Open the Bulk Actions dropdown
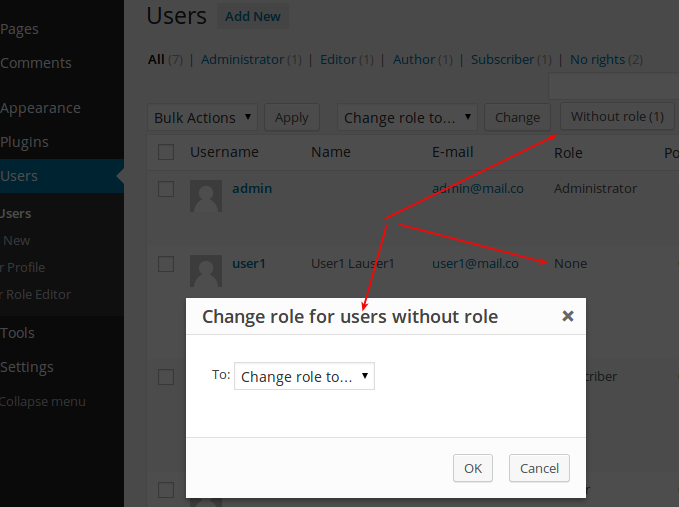This screenshot has height=507, width=679. tap(203, 117)
